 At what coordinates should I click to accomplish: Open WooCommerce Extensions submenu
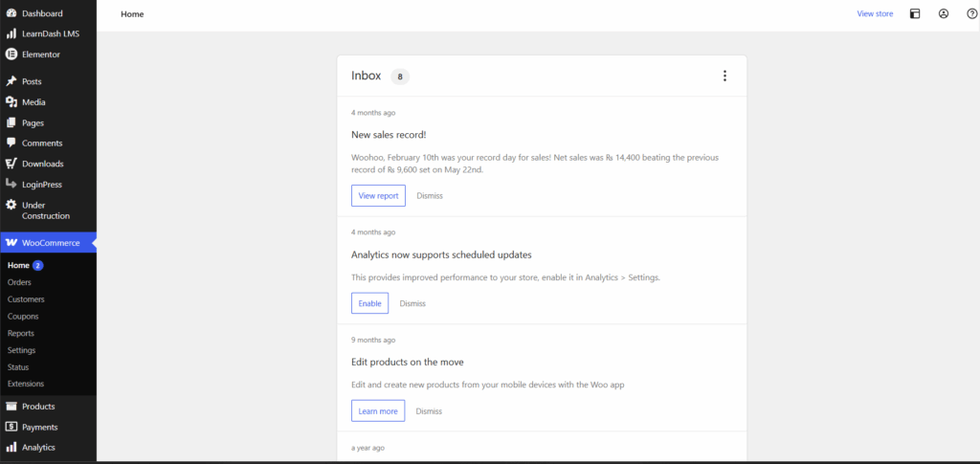click(x=26, y=384)
